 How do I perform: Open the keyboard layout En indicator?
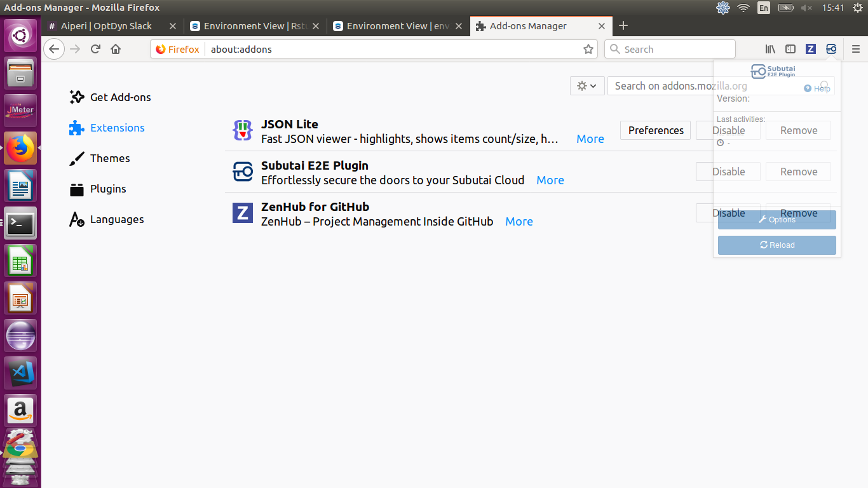click(x=764, y=8)
